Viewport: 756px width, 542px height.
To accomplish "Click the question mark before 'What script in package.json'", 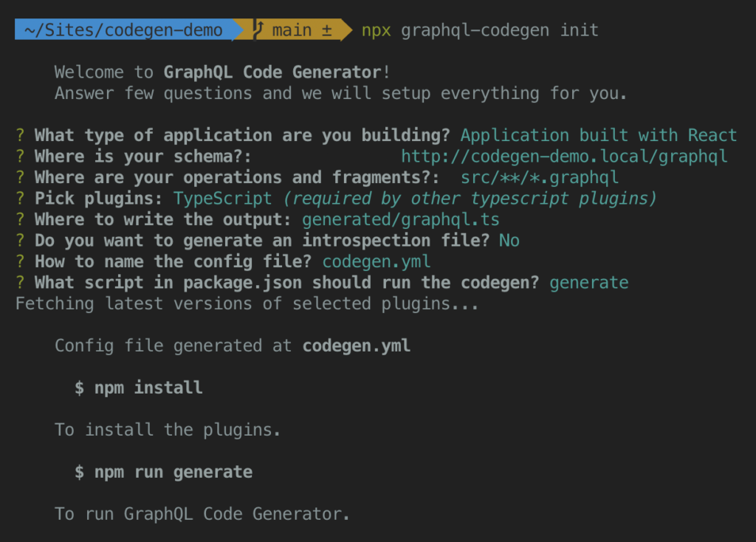I will coord(21,283).
